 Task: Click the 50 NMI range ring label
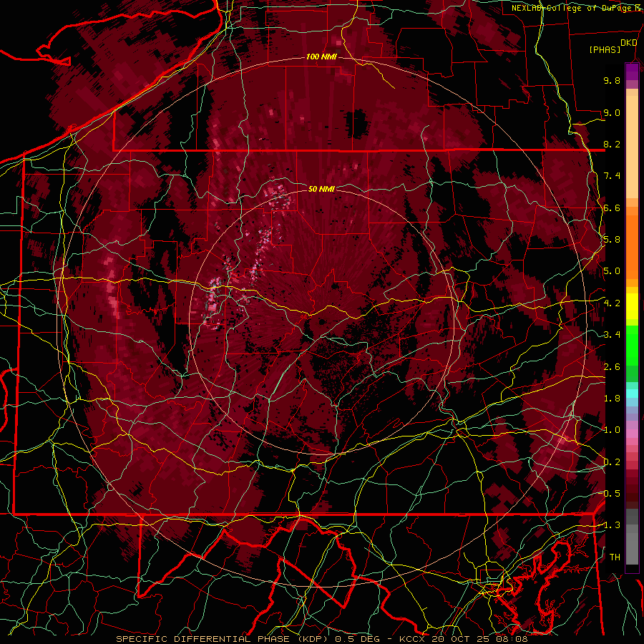[321, 189]
